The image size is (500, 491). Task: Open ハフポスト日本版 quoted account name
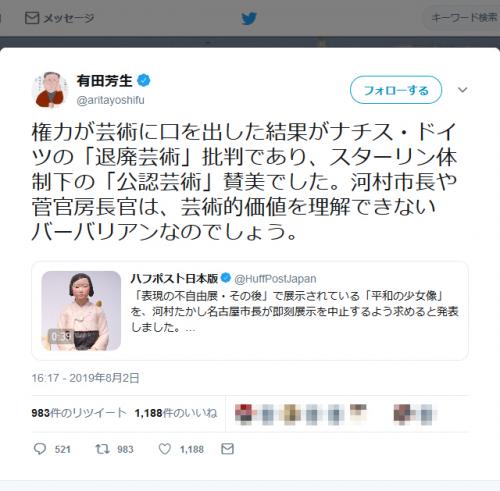(174, 278)
